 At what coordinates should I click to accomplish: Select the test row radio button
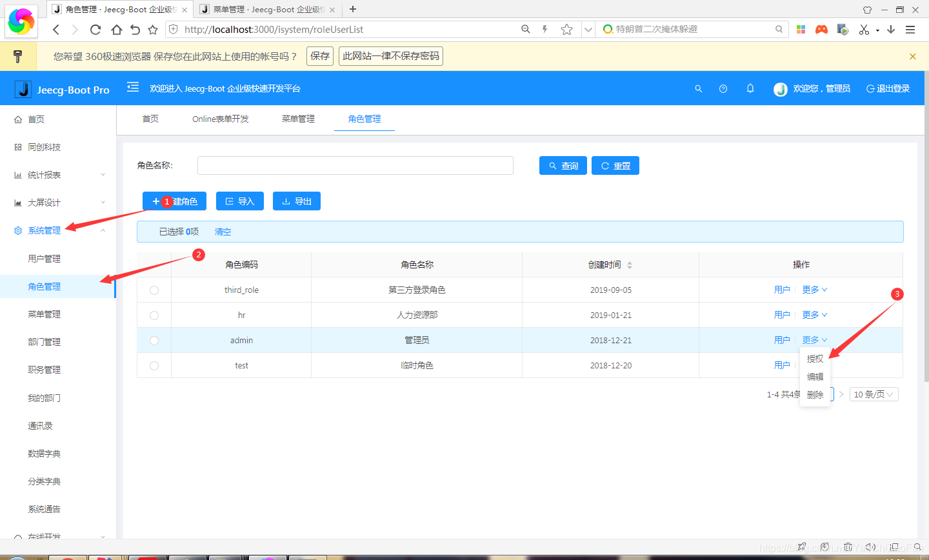[x=154, y=366]
